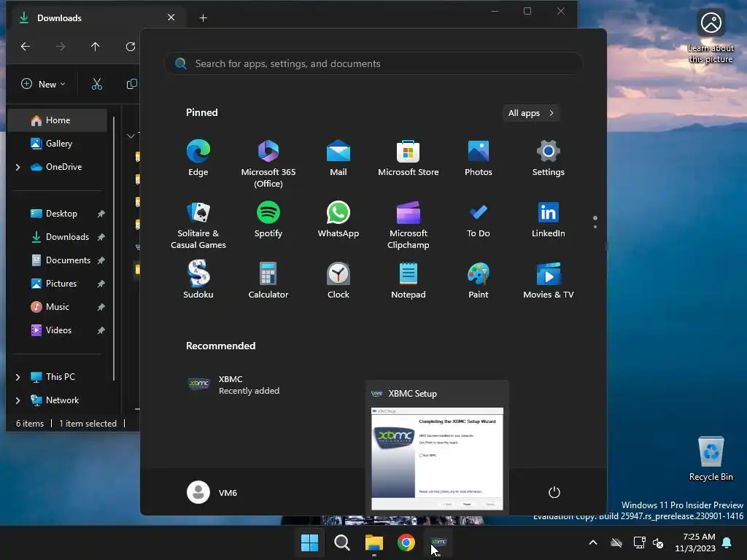Open LinkedIn pinned app

pos(549,219)
